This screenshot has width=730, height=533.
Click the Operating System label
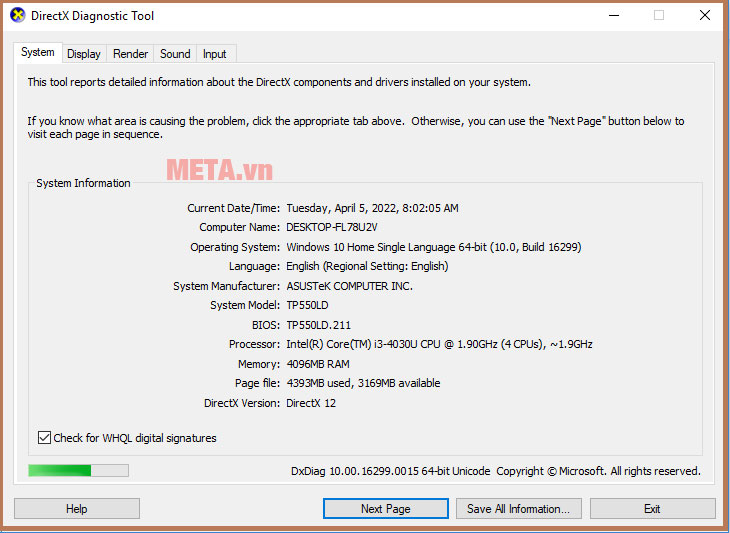point(235,247)
